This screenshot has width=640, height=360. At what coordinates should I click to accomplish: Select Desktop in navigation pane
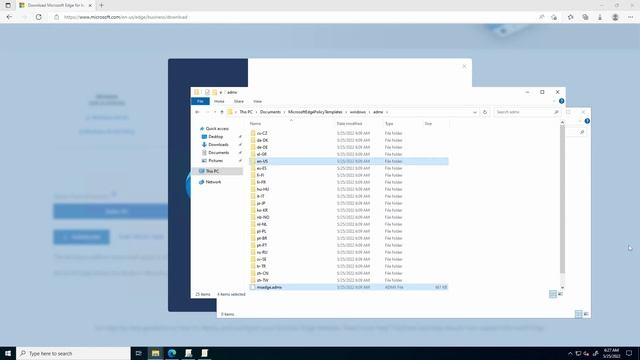point(216,137)
